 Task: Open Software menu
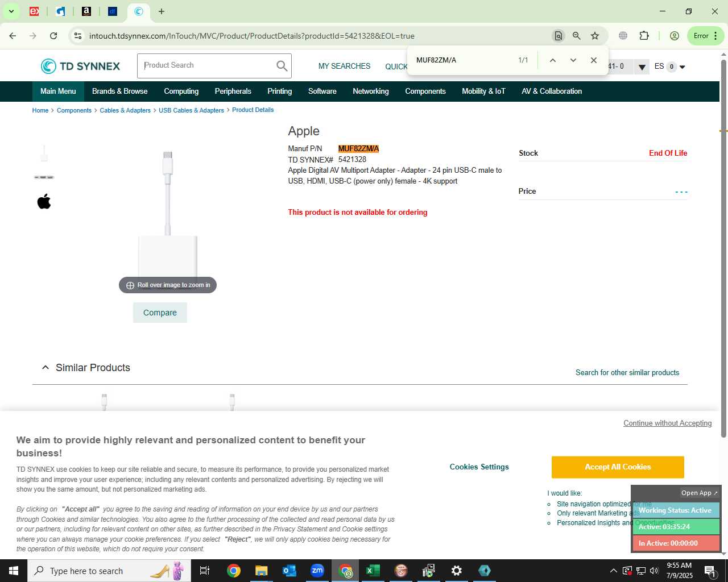[322, 92]
